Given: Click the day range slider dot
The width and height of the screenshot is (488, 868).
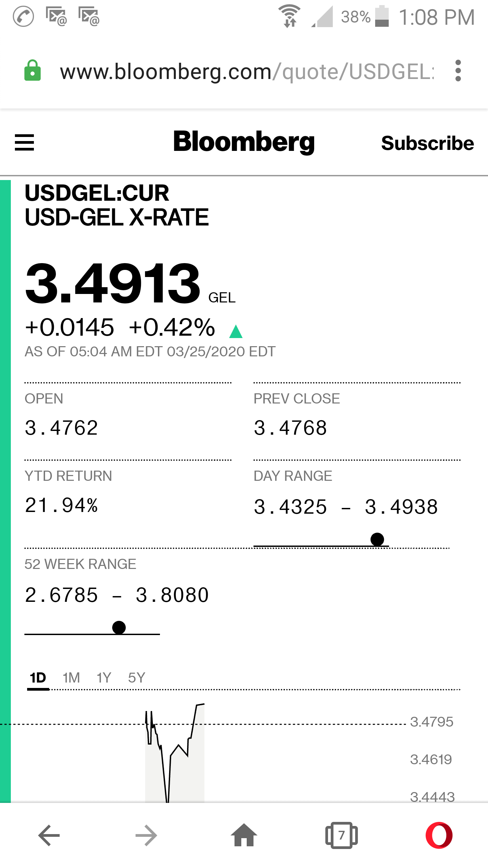Looking at the screenshot, I should point(377,539).
